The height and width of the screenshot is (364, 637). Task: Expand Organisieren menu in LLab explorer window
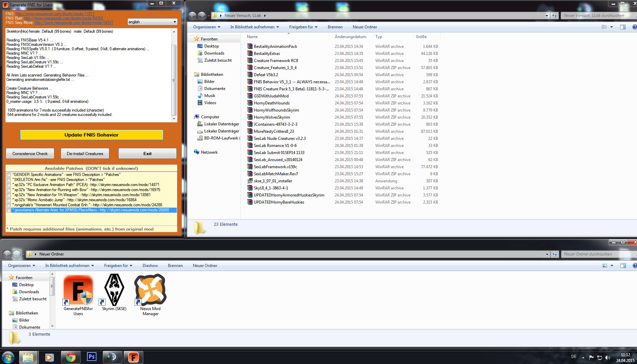click(x=207, y=27)
